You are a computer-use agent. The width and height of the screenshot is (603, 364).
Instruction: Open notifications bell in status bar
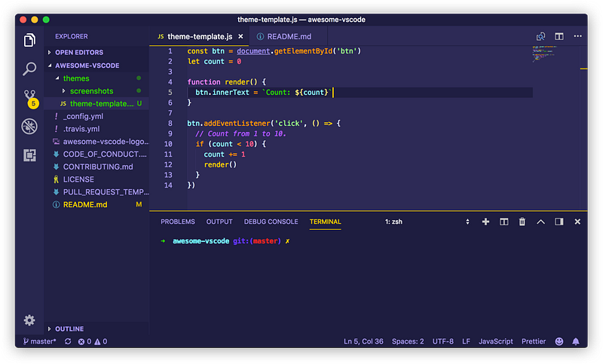click(577, 341)
